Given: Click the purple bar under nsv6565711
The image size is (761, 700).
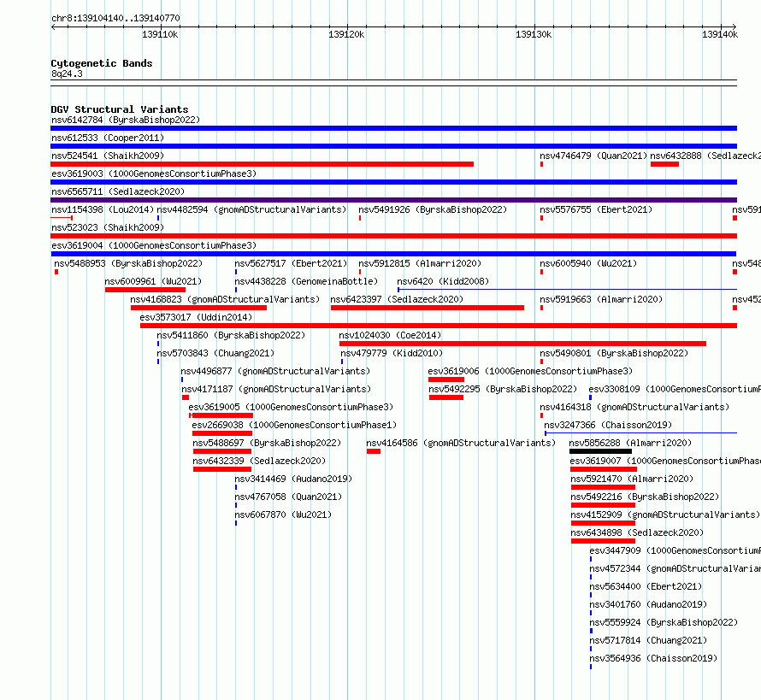Looking at the screenshot, I should point(393,200).
